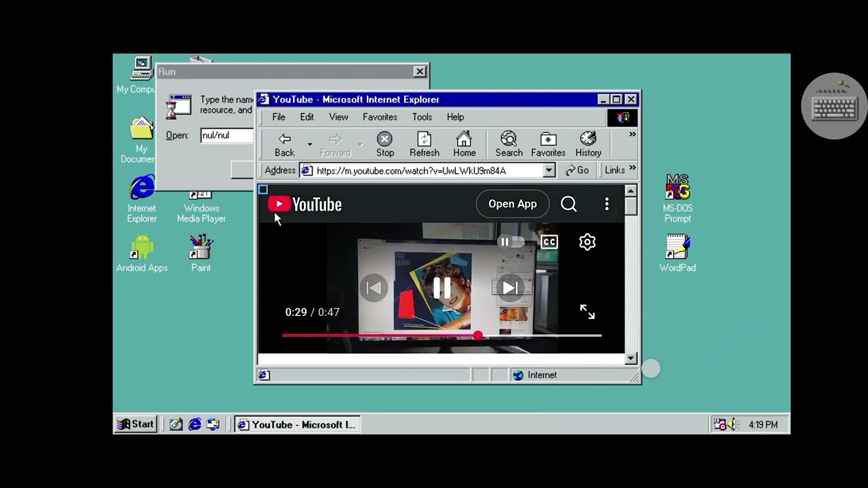
Task: Toggle the autoplay switch on video
Action: point(512,242)
